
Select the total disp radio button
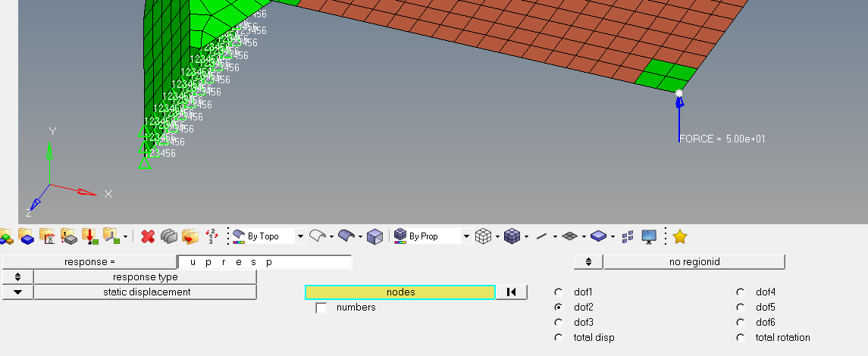(558, 337)
